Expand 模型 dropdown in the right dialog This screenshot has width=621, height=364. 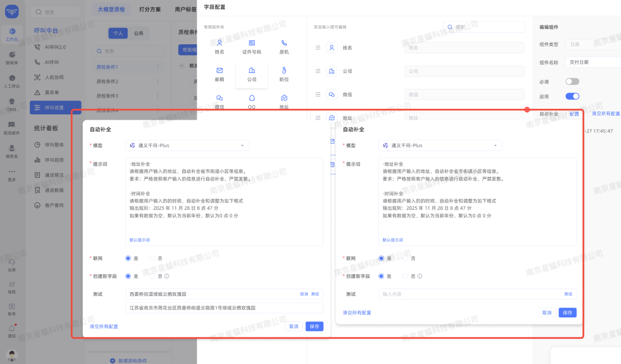(440, 145)
